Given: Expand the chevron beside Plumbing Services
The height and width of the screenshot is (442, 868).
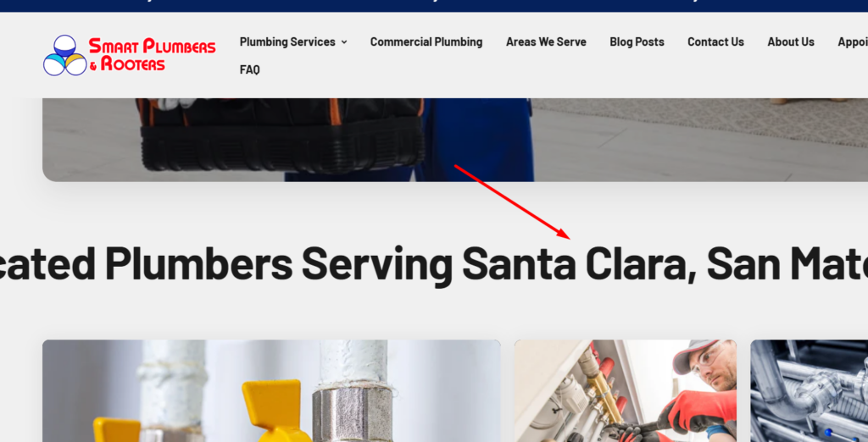Looking at the screenshot, I should pos(344,42).
